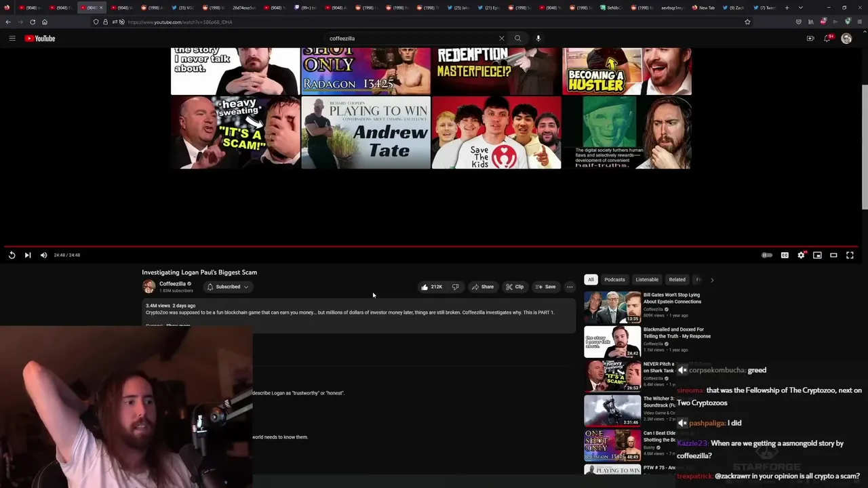Open the Subscribed notification dropdown
Image resolution: width=868 pixels, height=488 pixels.
tap(228, 287)
